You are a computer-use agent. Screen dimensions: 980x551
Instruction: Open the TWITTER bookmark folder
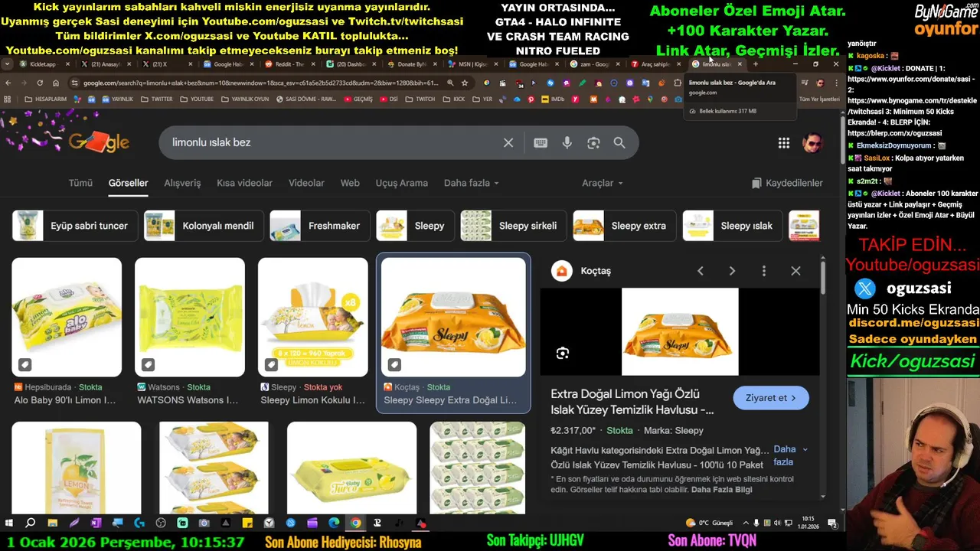tap(156, 99)
